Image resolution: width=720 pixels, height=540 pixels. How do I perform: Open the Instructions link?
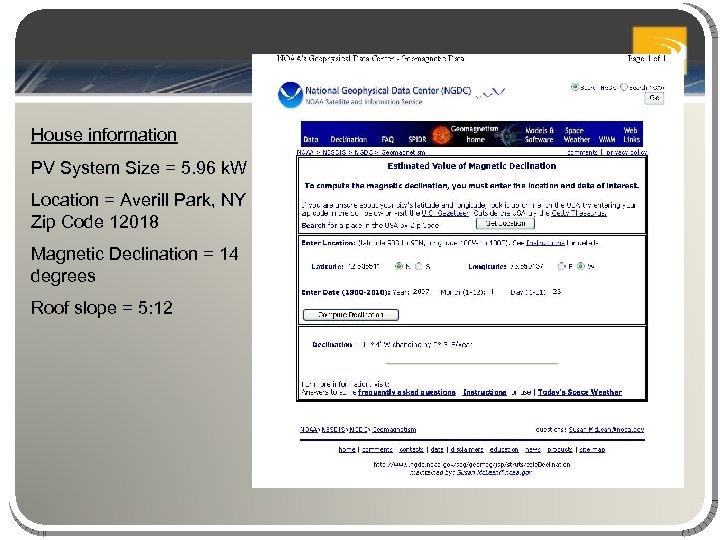(x=484, y=392)
